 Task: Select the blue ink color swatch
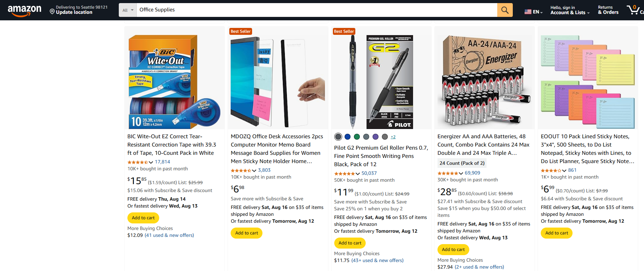347,137
